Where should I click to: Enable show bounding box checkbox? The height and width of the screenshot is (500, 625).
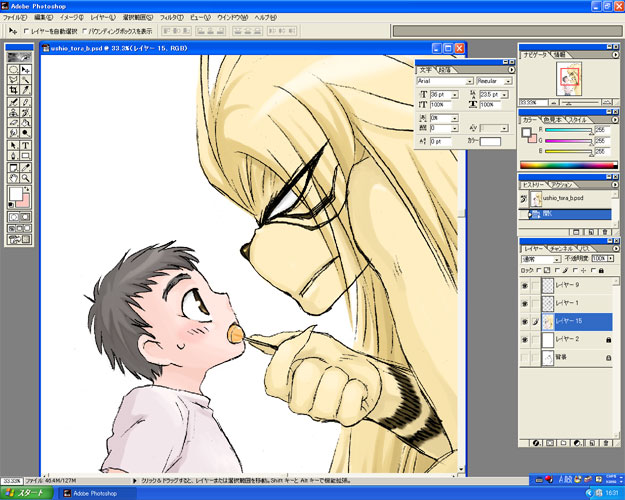tap(85, 31)
